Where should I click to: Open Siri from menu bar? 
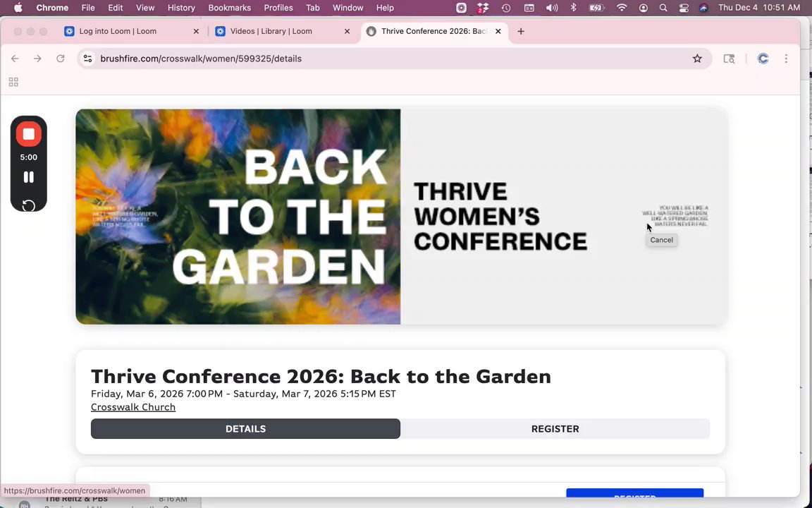(x=703, y=8)
